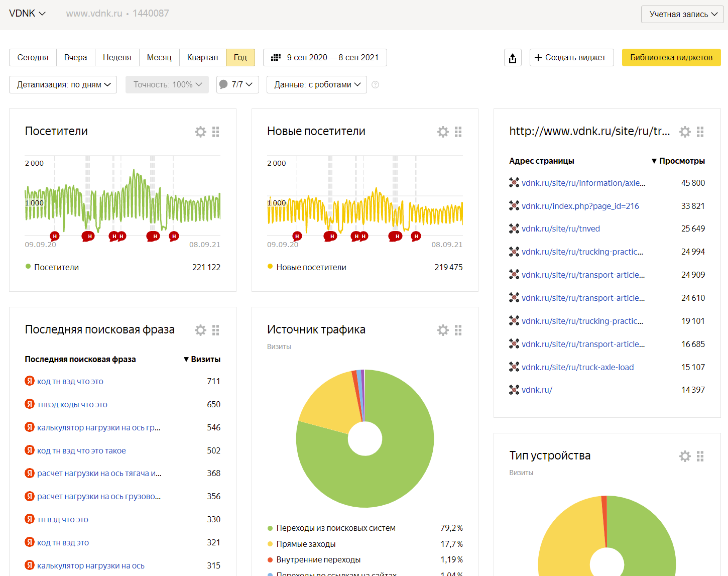
Task: Open the Учетная запись dropdown
Action: (682, 15)
